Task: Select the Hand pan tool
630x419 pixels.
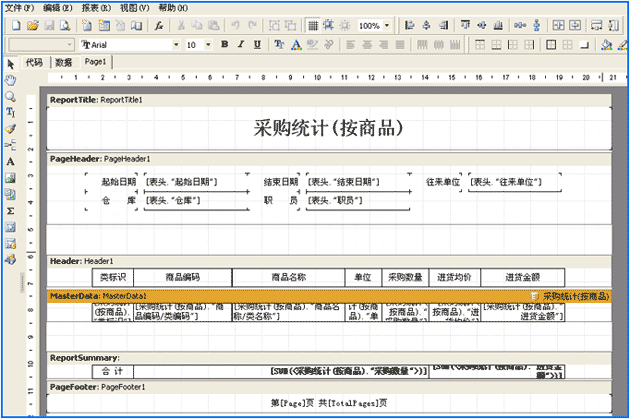Action: click(x=11, y=80)
